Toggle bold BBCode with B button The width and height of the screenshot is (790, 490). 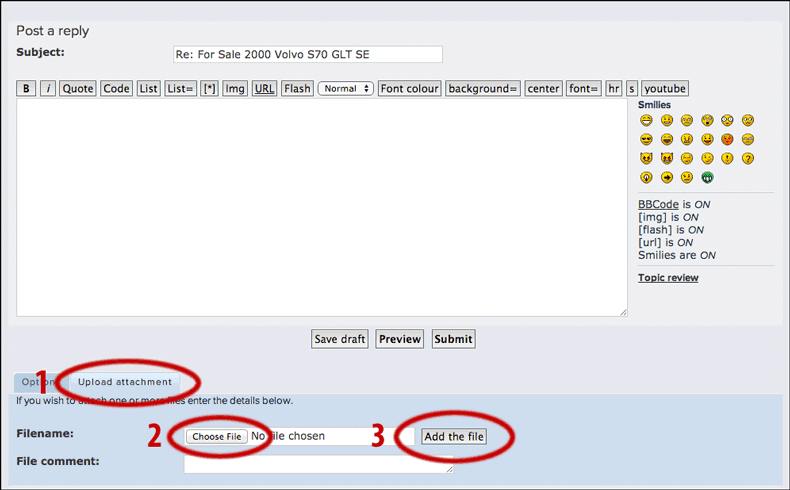click(x=26, y=89)
